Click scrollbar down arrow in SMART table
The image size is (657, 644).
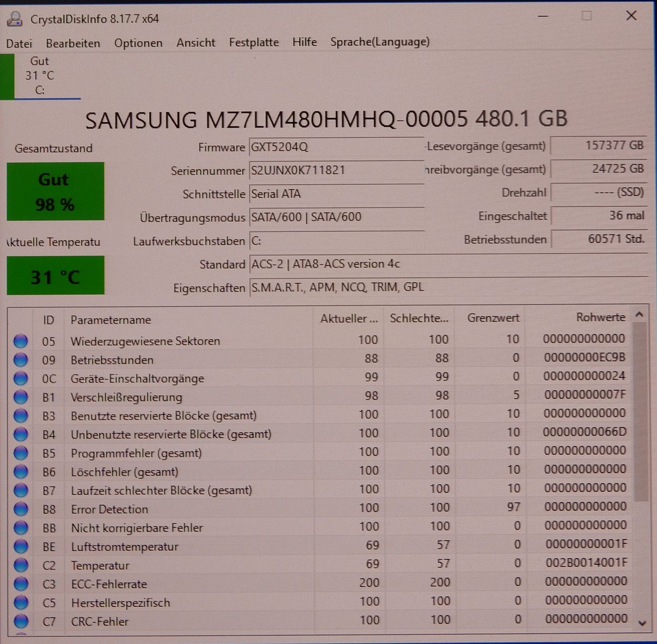point(642,623)
